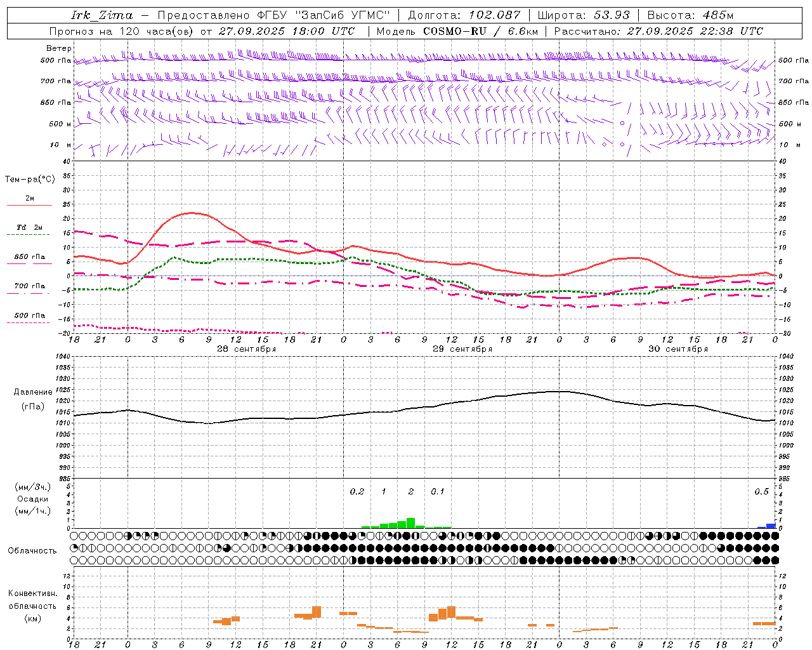Click the '(км)' convective cloud unit label
The image size is (812, 650).
point(33,619)
